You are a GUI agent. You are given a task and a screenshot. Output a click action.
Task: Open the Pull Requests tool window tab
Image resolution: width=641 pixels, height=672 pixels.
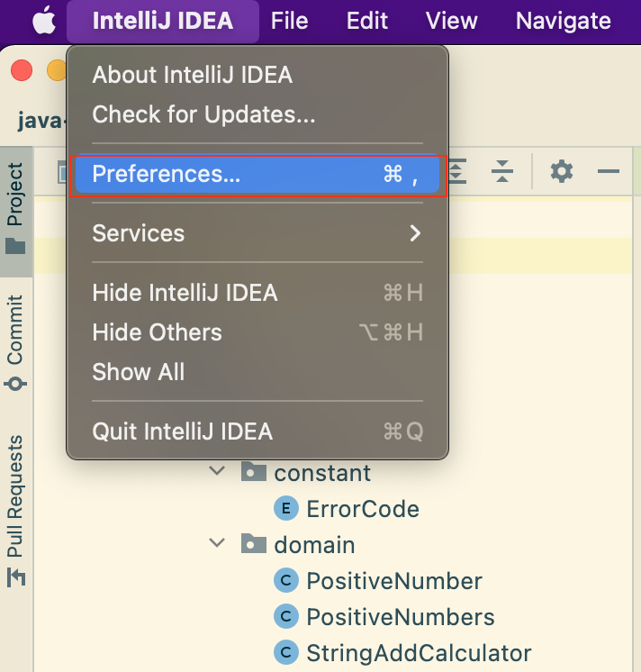(16, 510)
